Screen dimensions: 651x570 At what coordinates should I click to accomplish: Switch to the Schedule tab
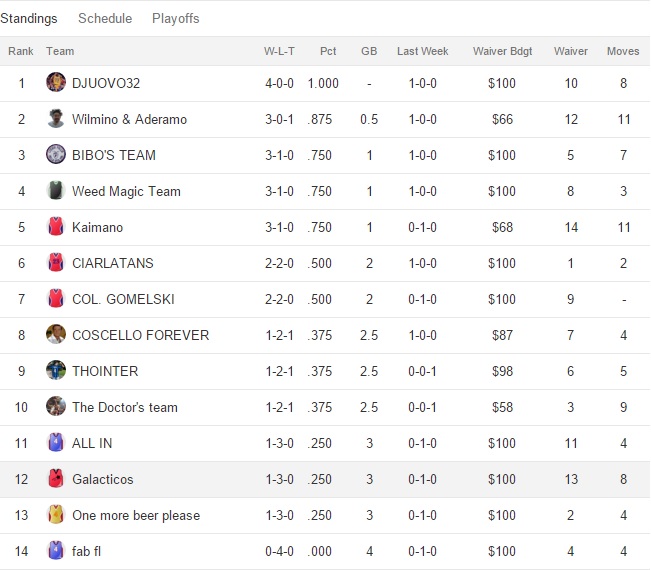point(105,18)
